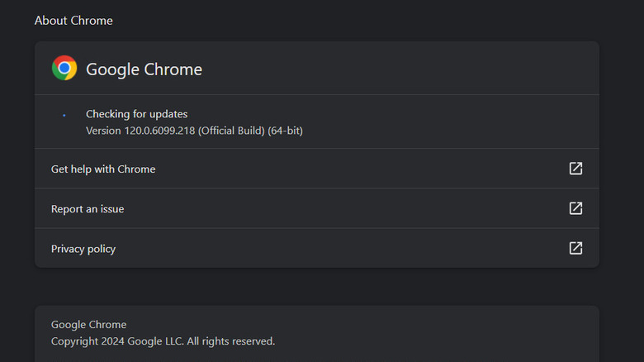644x362 pixels.
Task: Open Privacy policy external link icon
Action: tap(575, 248)
